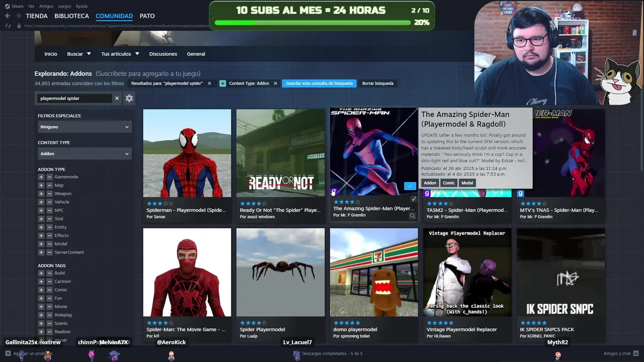Open the Amigos menu
Screen dimensions: 644x362
(x=46, y=7)
